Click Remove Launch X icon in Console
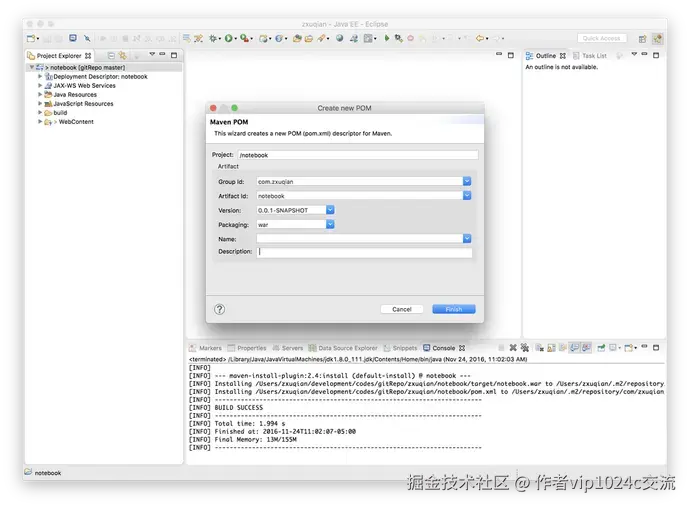 [x=513, y=348]
